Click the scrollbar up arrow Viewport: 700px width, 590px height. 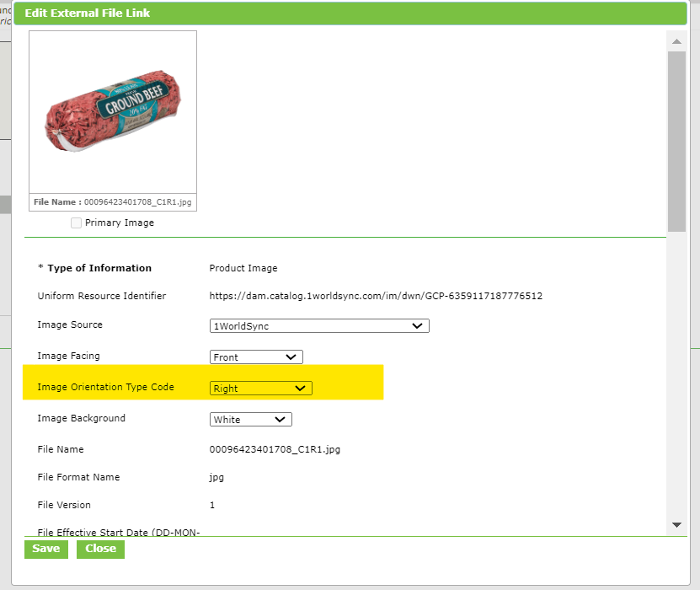(676, 40)
